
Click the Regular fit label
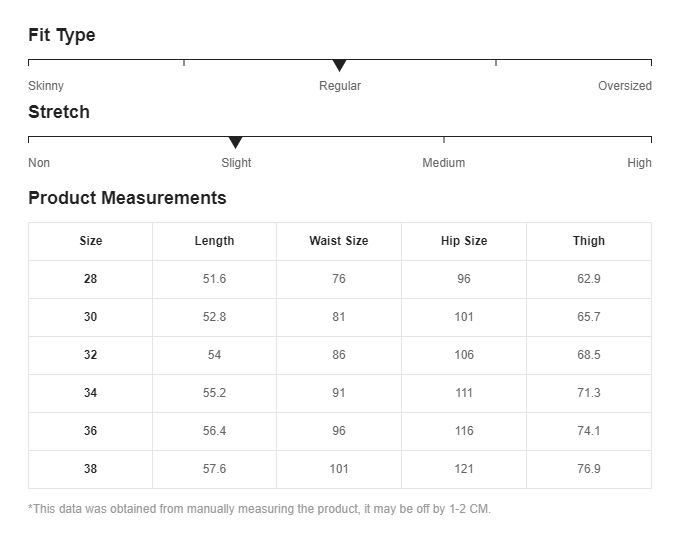pos(340,86)
